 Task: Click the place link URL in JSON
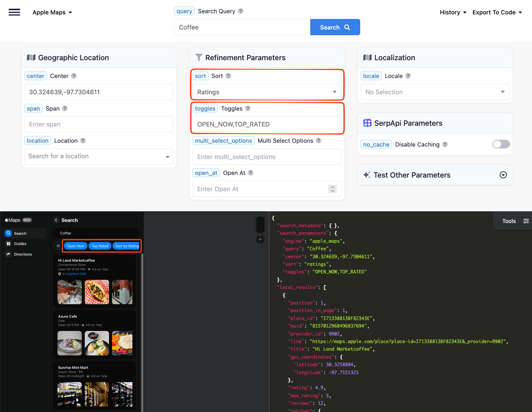pyautogui.click(x=408, y=342)
